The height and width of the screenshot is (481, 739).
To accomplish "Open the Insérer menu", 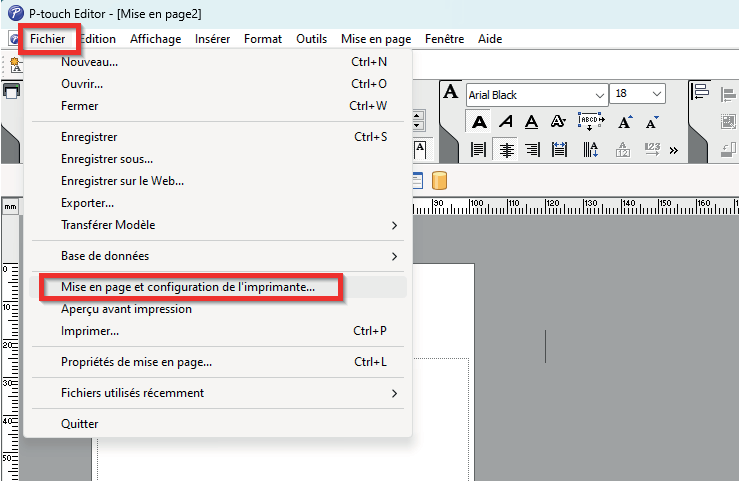I will (x=213, y=39).
